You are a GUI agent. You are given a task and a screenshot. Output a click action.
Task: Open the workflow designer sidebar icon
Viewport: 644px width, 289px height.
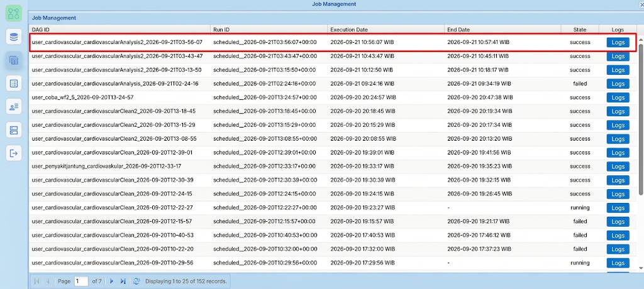click(14, 13)
